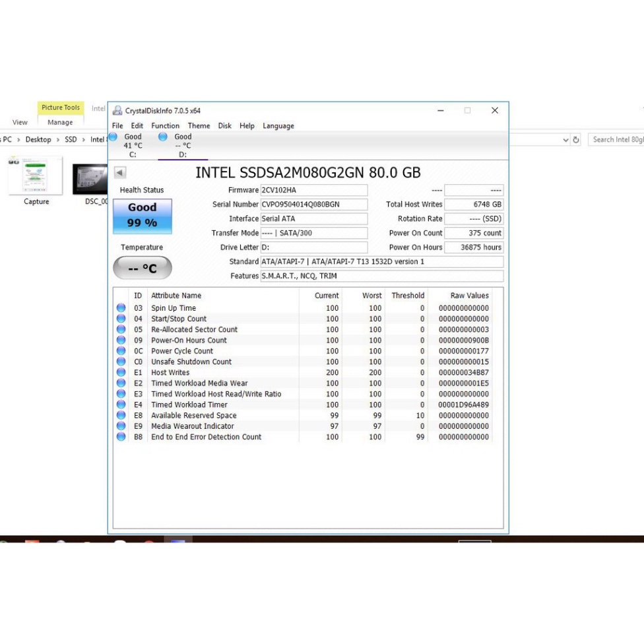Click status orb for End to End Error Detection
The width and height of the screenshot is (644, 644).
pos(121,436)
